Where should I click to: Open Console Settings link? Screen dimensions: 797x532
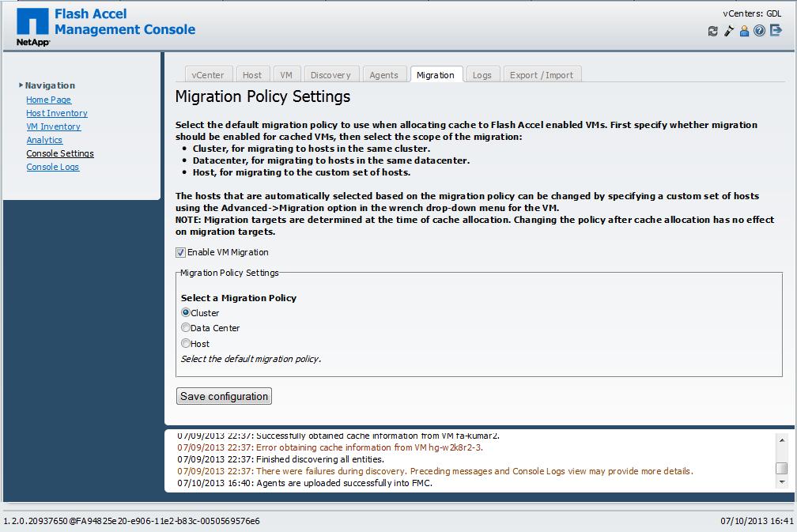tap(60, 153)
